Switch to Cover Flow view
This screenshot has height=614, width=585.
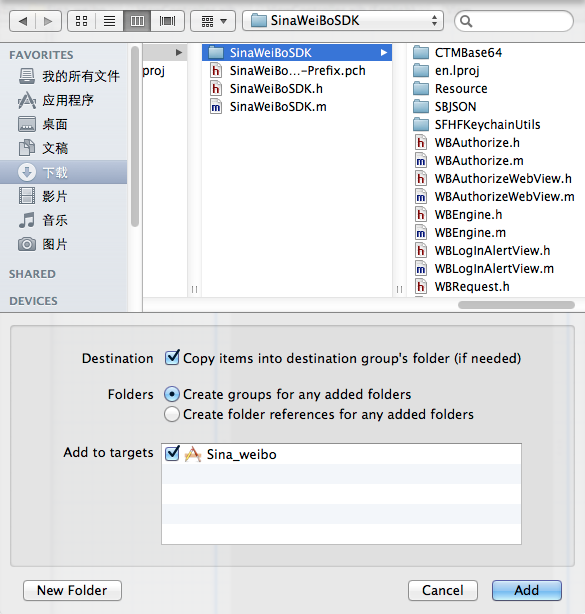pyautogui.click(x=167, y=21)
